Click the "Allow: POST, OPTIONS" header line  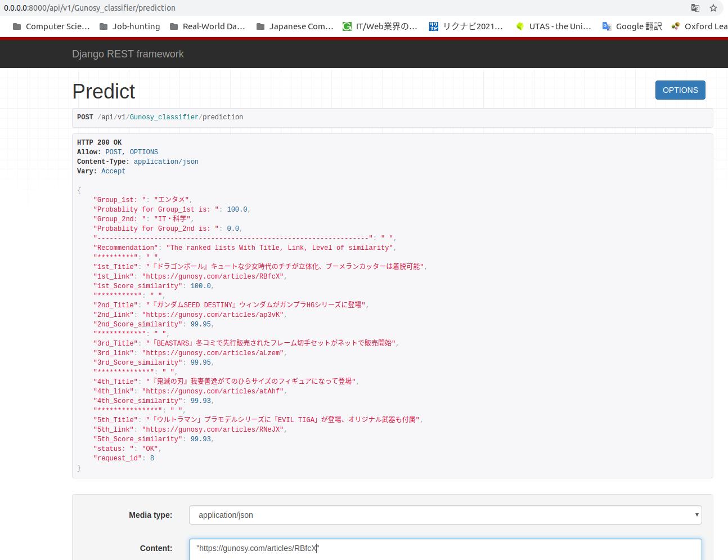[x=118, y=152]
